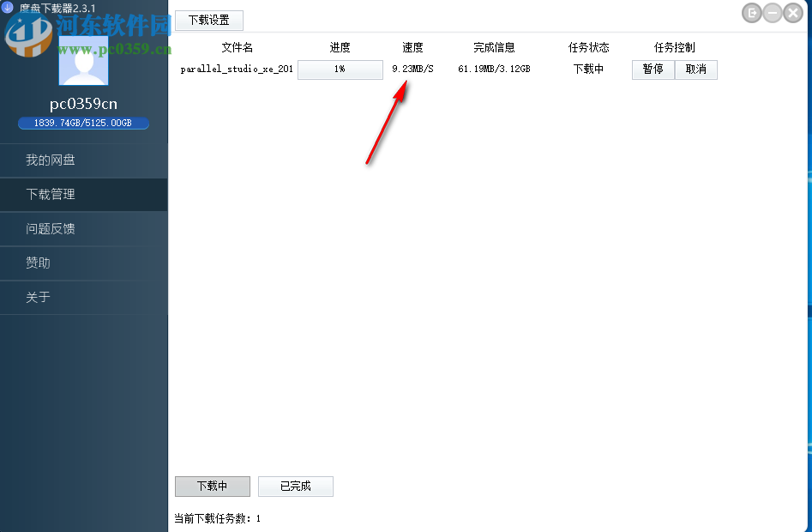Click the user avatar image
The image size is (812, 532).
(82, 62)
